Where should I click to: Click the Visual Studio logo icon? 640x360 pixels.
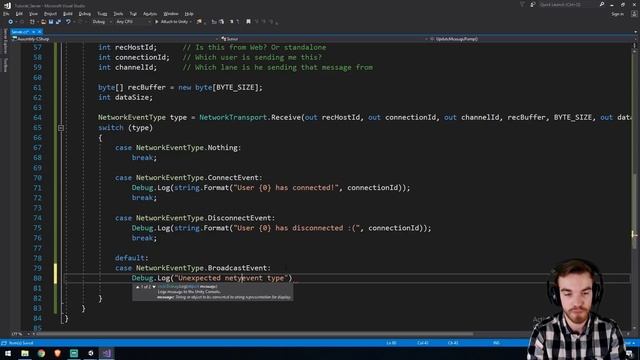(x=7, y=5)
